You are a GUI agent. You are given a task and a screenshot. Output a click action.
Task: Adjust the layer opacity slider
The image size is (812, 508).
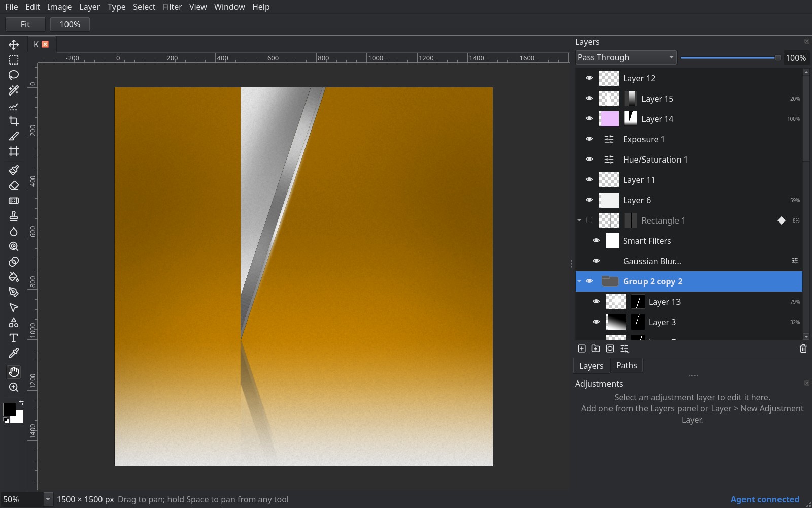point(730,58)
